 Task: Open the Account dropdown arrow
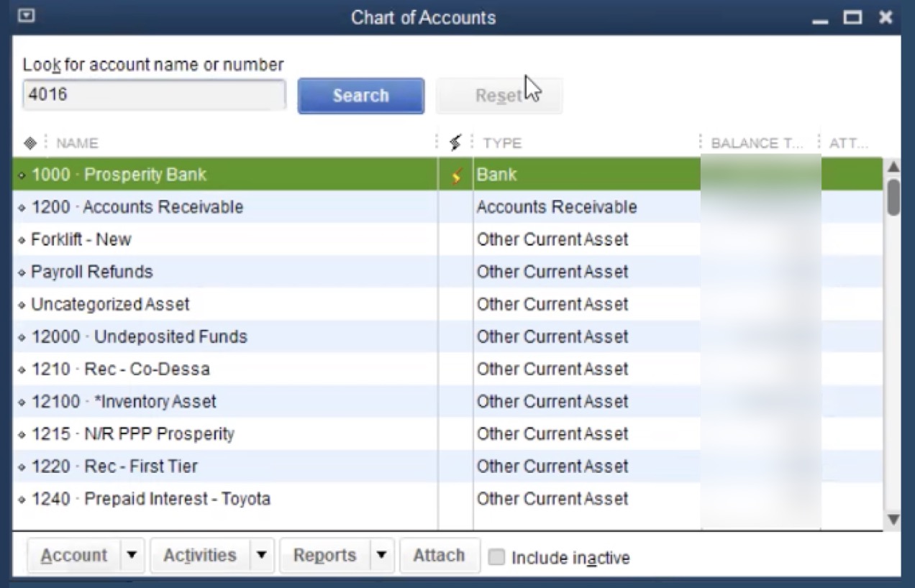(132, 556)
